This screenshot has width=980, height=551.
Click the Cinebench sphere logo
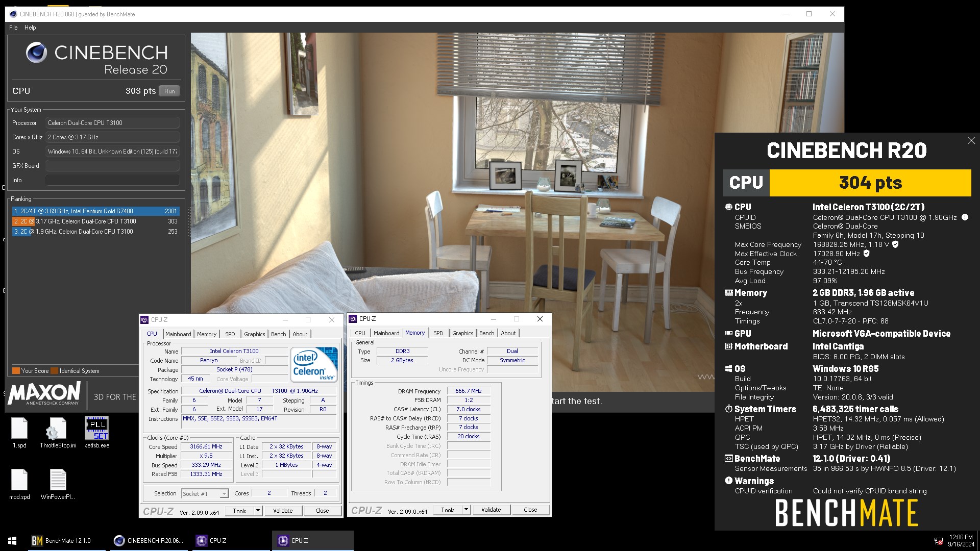point(36,53)
